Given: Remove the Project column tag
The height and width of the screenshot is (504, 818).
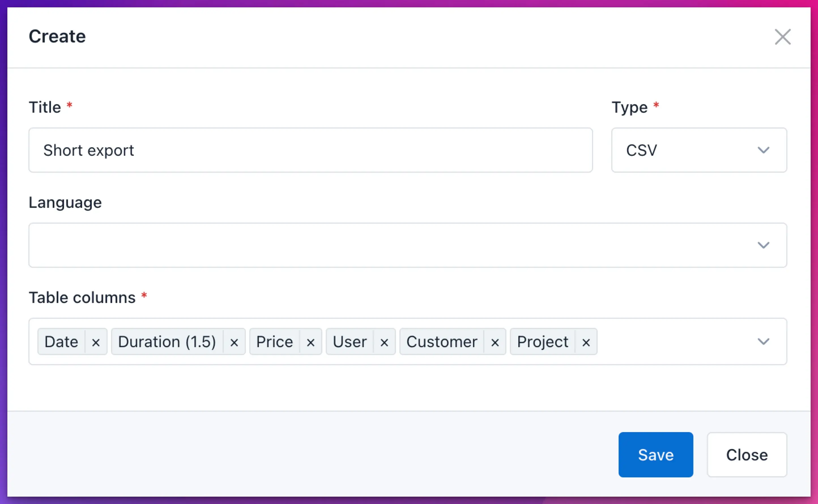Looking at the screenshot, I should point(586,342).
